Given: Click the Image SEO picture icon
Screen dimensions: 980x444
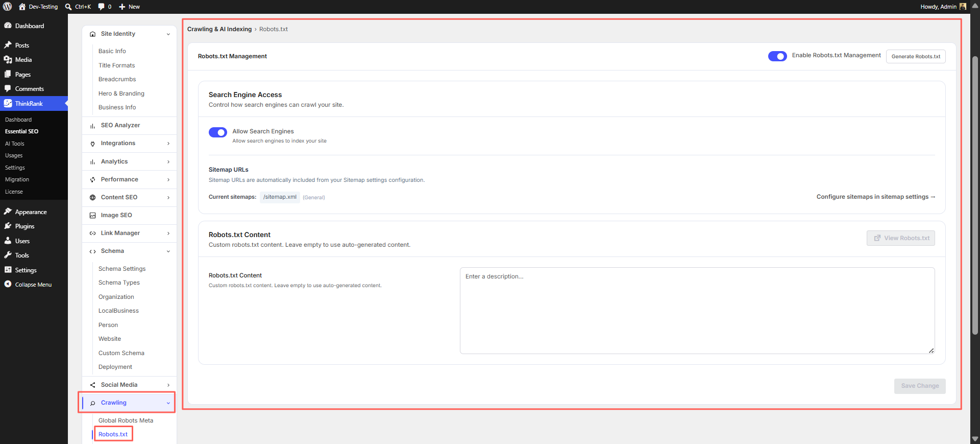Looking at the screenshot, I should point(92,216).
